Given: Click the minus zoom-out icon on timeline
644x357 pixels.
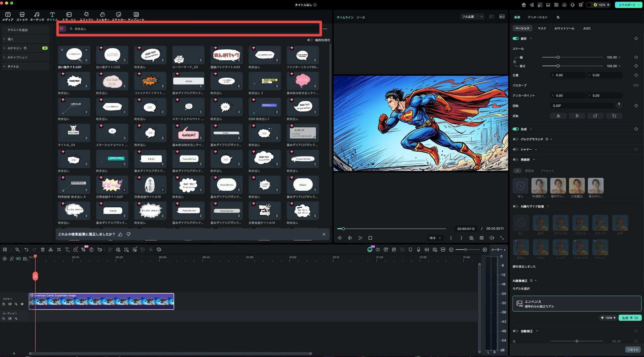Looking at the screenshot, I should point(451,250).
